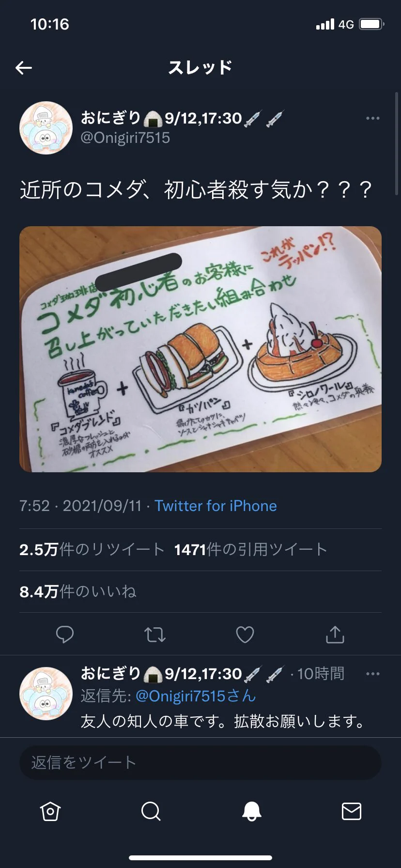This screenshot has width=401, height=868.
Task: Open the main tweet author's avatar
Action: coord(46,128)
